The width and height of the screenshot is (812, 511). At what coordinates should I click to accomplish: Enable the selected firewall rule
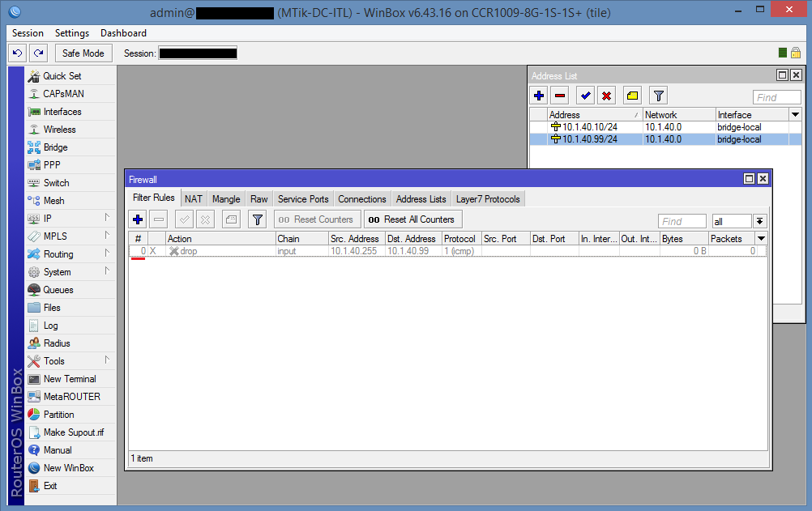point(184,219)
